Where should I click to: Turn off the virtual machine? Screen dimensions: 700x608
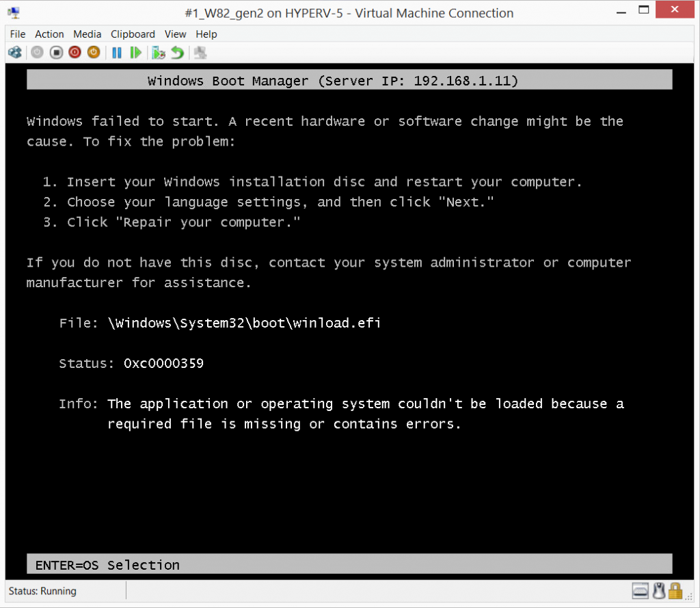pos(55,53)
